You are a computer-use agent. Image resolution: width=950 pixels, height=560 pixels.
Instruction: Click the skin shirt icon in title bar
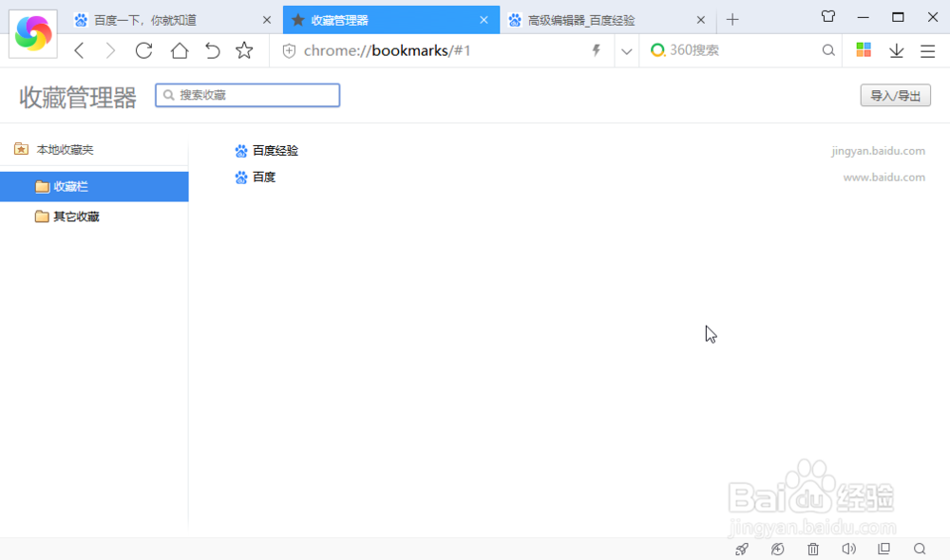pos(828,17)
